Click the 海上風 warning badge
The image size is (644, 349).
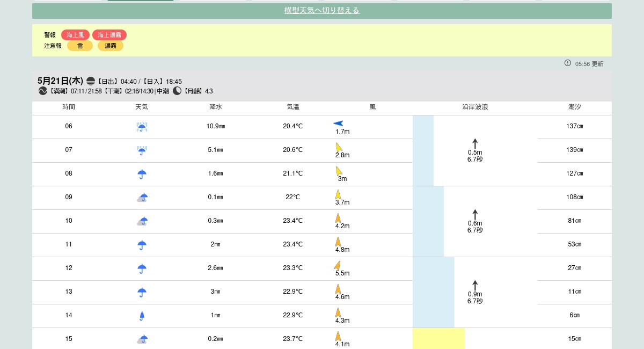point(75,35)
